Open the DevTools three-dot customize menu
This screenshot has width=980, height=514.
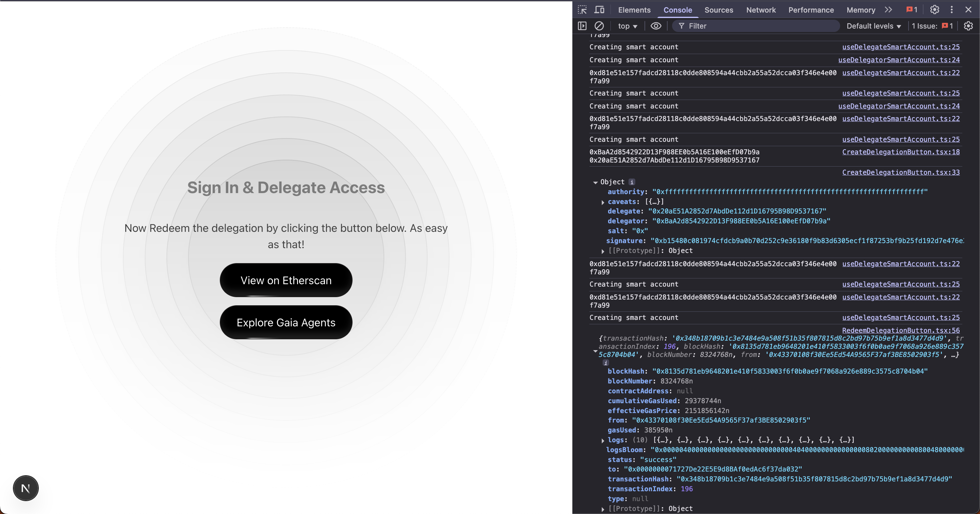pyautogui.click(x=951, y=10)
